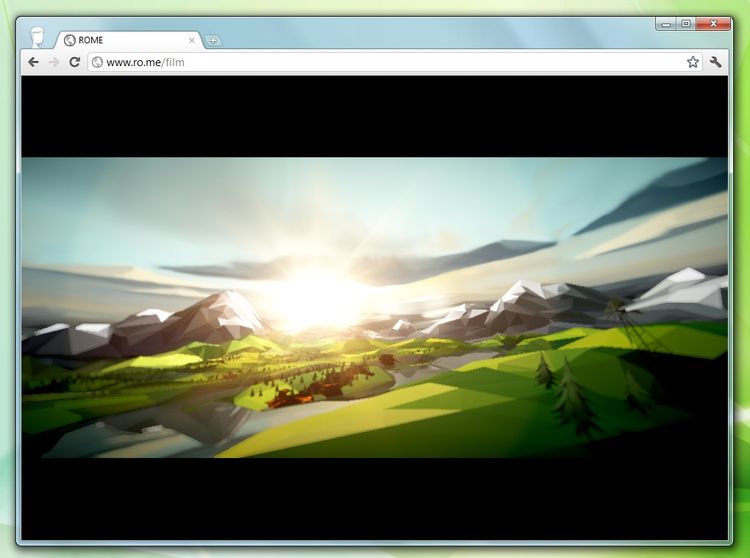The image size is (750, 558).
Task: Open a new tab with plus button
Action: point(214,41)
